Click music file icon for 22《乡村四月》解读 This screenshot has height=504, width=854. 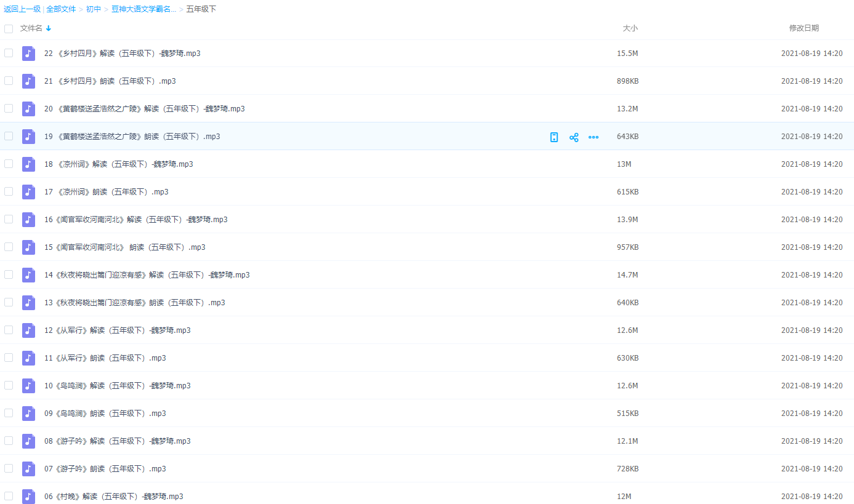click(28, 54)
